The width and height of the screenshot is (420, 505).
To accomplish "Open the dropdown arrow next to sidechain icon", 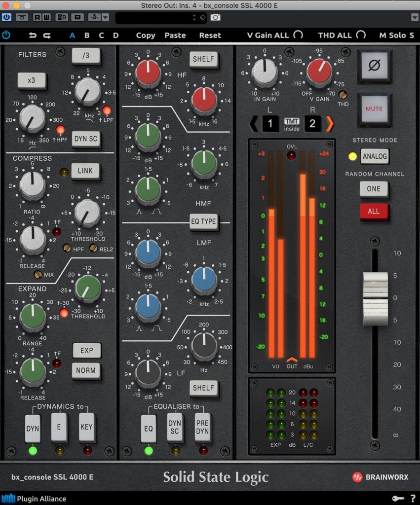I will [x=106, y=17].
